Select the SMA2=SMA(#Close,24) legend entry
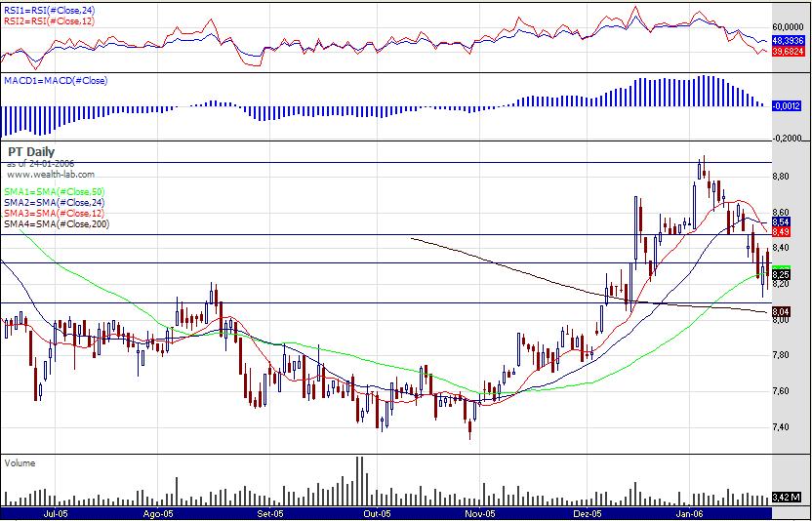This screenshot has height=521, width=812. (55, 203)
